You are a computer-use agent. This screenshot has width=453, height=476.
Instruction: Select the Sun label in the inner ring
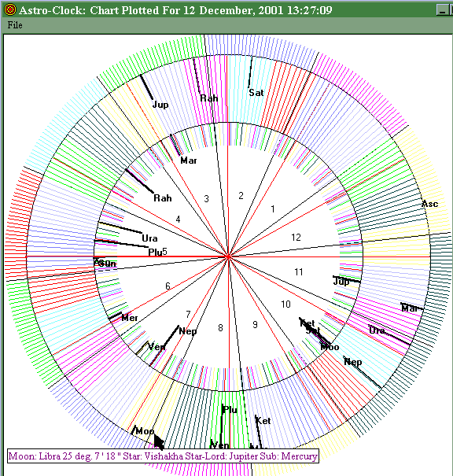click(107, 264)
